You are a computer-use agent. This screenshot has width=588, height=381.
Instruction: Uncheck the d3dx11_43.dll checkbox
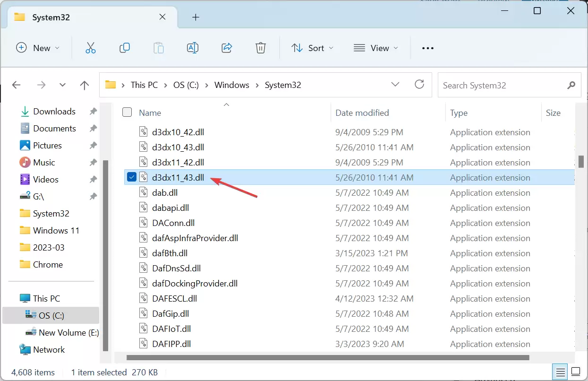[x=132, y=177]
